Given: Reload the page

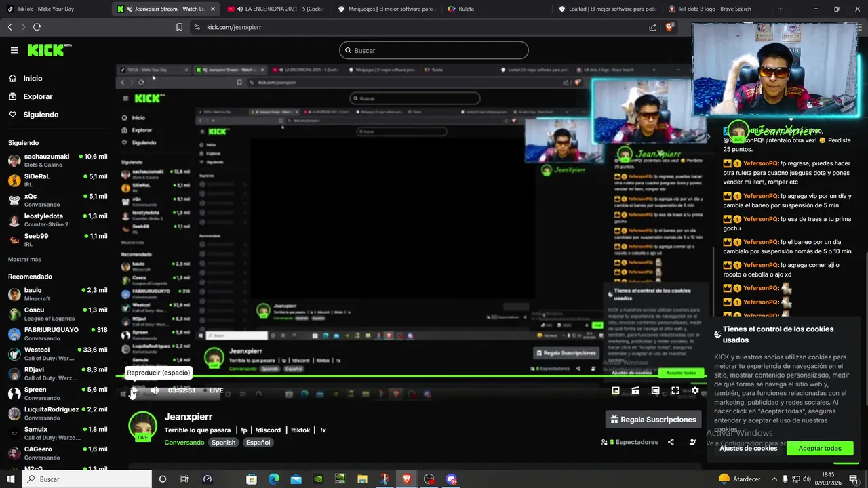Looking at the screenshot, I should pos(37,27).
